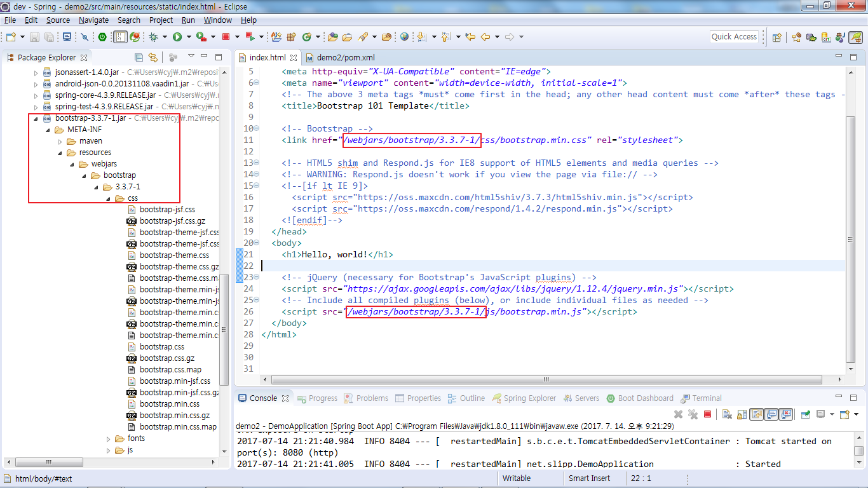The width and height of the screenshot is (868, 488).
Task: Open the Boot Dashboard view tab
Action: click(x=639, y=398)
